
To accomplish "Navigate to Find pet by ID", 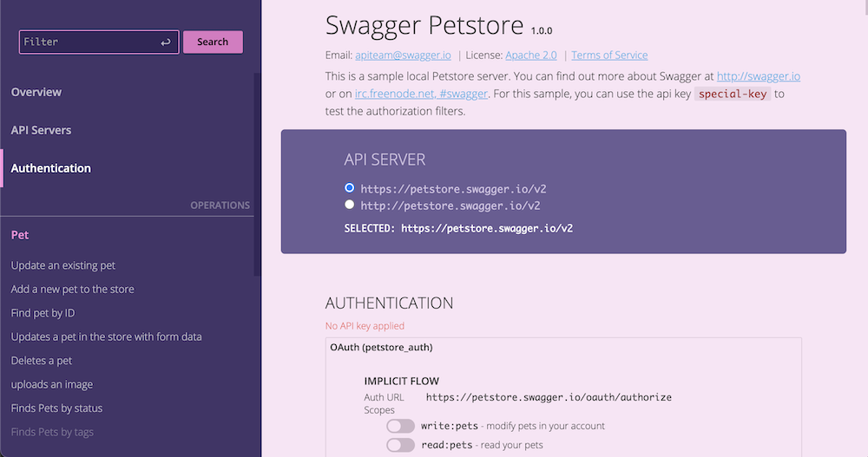I will (x=49, y=313).
